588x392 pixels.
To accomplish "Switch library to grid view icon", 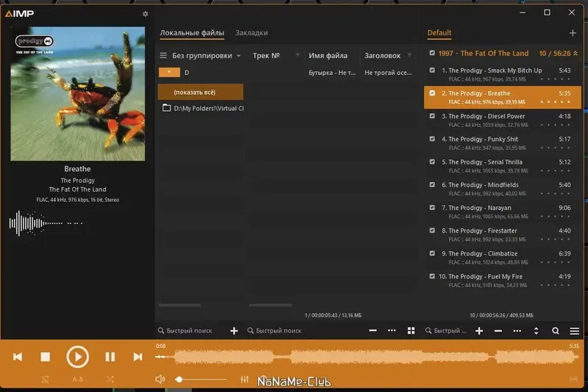I will 411,330.
